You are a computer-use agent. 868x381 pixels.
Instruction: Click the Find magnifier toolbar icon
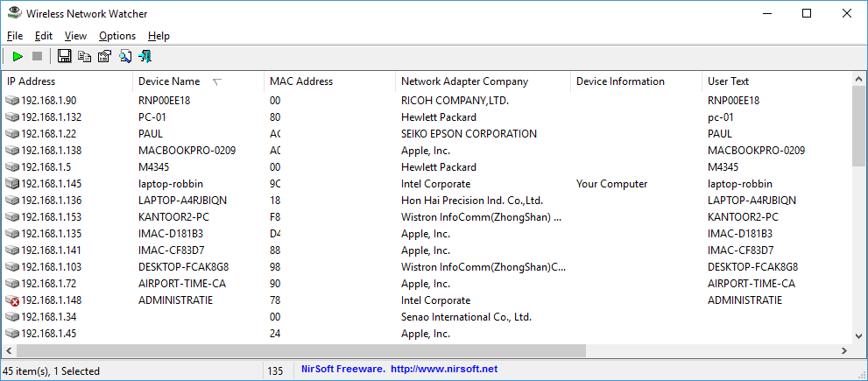(x=124, y=57)
